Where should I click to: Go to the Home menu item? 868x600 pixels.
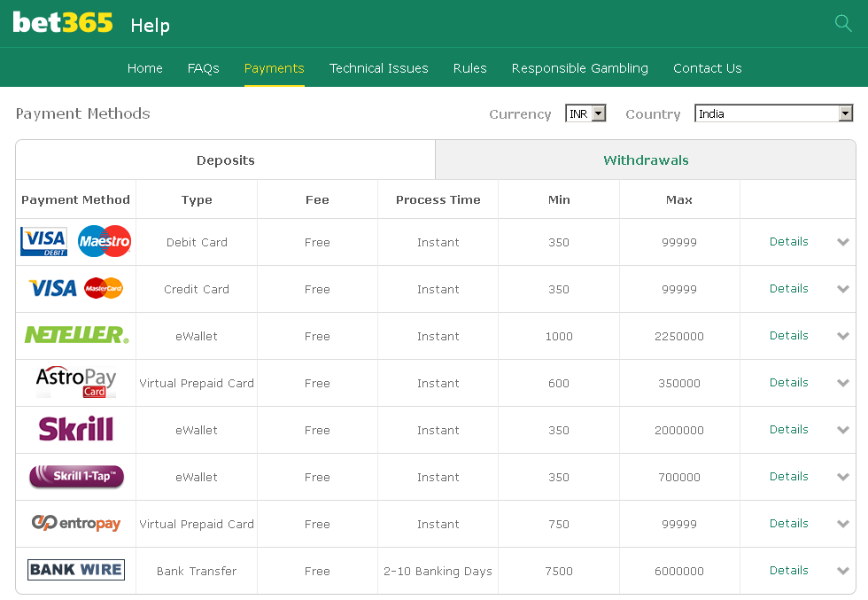click(145, 68)
